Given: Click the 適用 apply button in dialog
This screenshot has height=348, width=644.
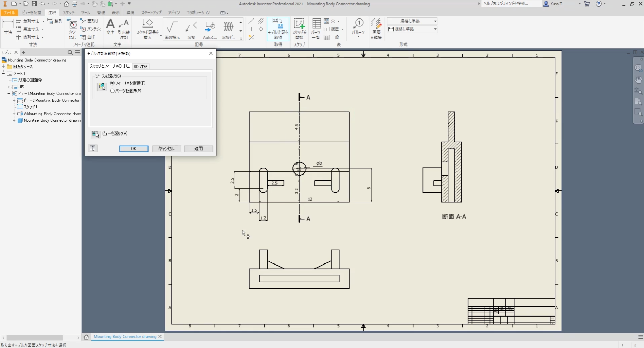Looking at the screenshot, I should (x=198, y=149).
